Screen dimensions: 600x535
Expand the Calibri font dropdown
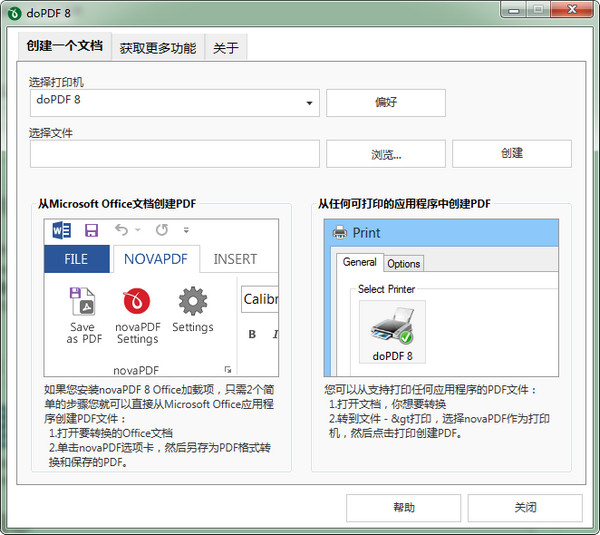(259, 299)
